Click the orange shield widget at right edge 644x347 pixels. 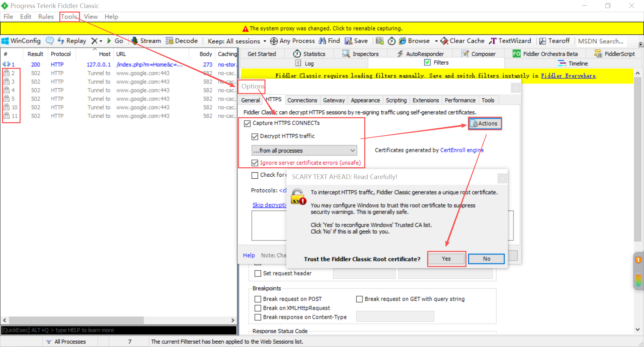click(x=638, y=260)
